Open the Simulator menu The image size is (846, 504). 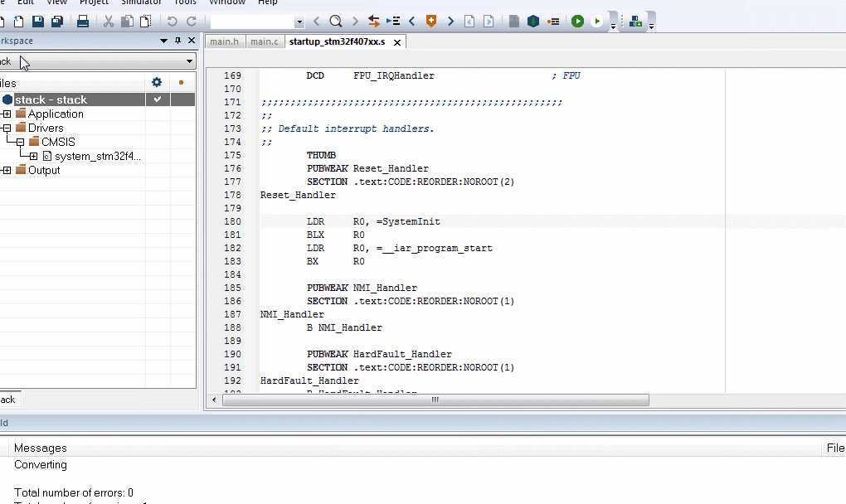[x=141, y=2]
